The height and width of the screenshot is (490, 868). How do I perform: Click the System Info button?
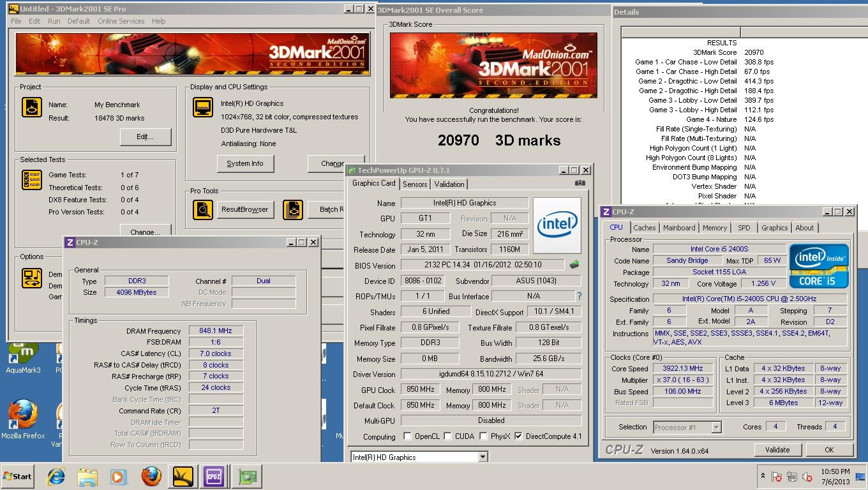point(245,163)
